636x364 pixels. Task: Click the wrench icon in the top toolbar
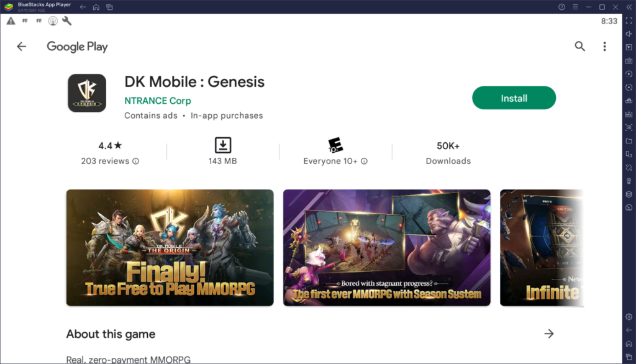[x=66, y=20]
